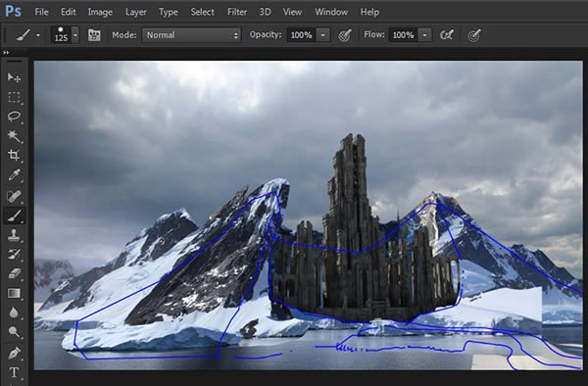Select the Blur tool
Viewport: 588px width, 386px height.
(x=14, y=313)
